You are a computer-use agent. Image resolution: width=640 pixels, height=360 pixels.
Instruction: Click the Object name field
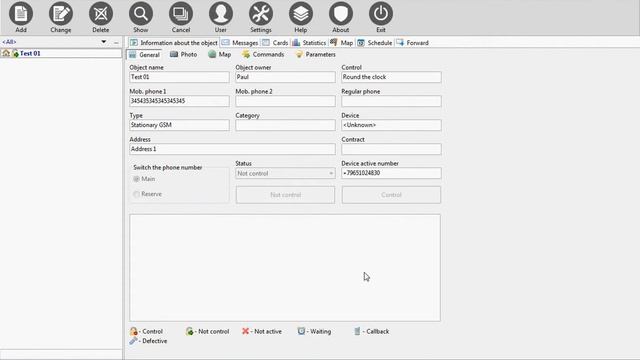pyautogui.click(x=179, y=77)
